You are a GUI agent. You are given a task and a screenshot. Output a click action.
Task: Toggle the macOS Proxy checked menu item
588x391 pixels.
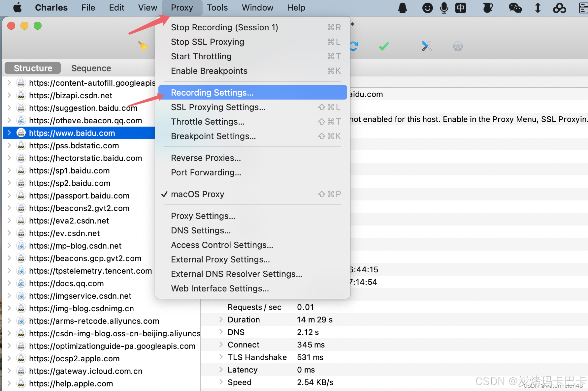pyautogui.click(x=252, y=194)
